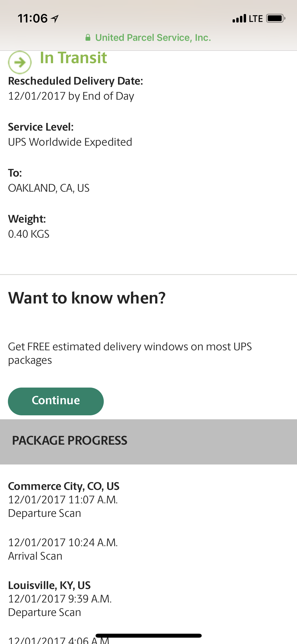Tap the 10:24 A.M. Arrival Scan entry
Viewport: 297px width, 644px height.
pos(63,549)
